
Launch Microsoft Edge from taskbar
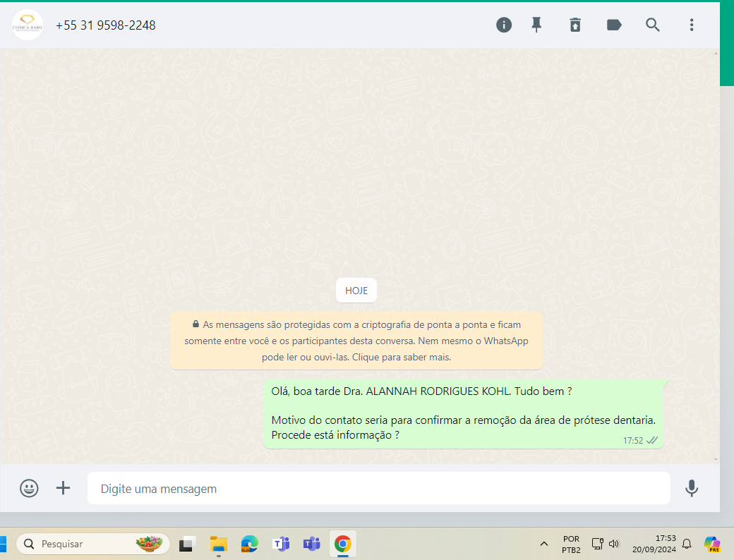click(x=250, y=544)
